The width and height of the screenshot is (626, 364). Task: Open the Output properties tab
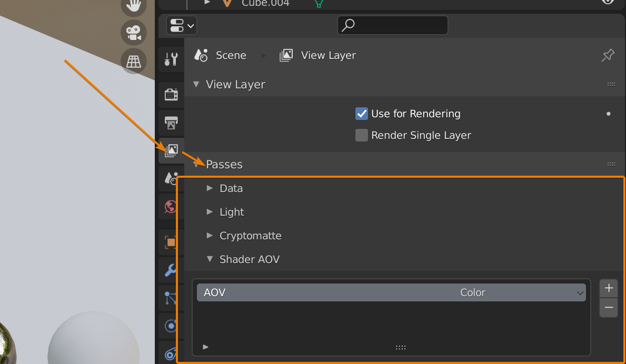171,123
